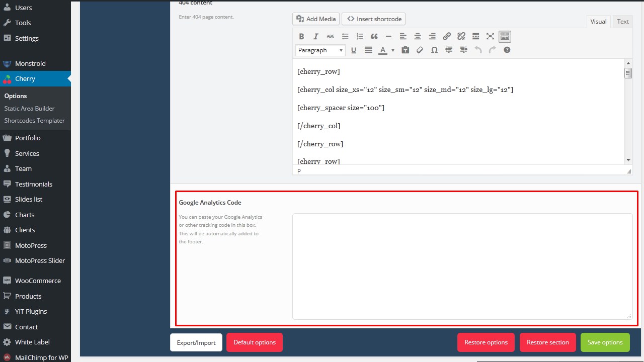
Task: Decrease the indent
Action: point(449,50)
